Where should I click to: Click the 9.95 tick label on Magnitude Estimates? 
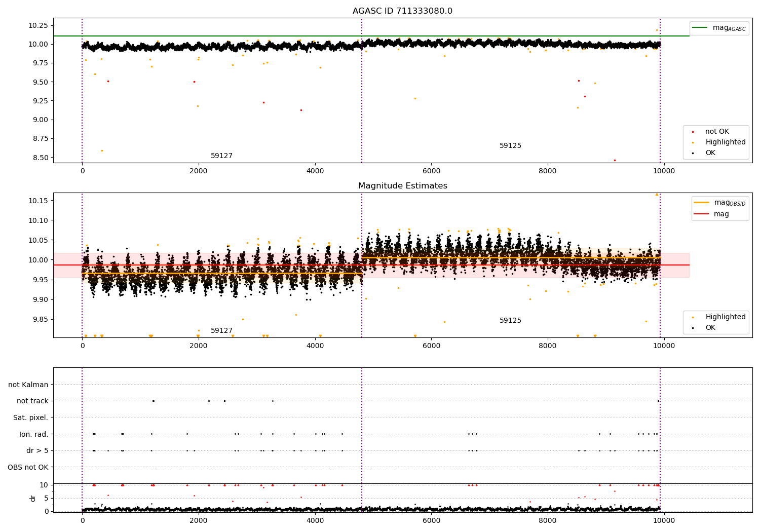40,280
